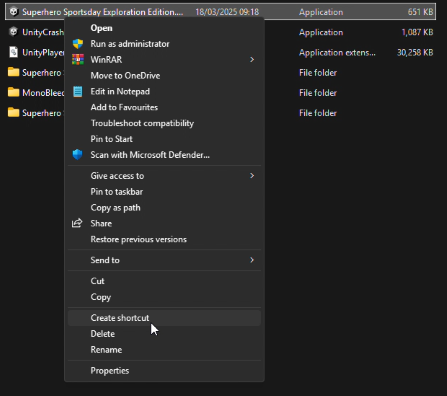Click File folder type in MonoBleed row
The height and width of the screenshot is (396, 447).
[318, 93]
